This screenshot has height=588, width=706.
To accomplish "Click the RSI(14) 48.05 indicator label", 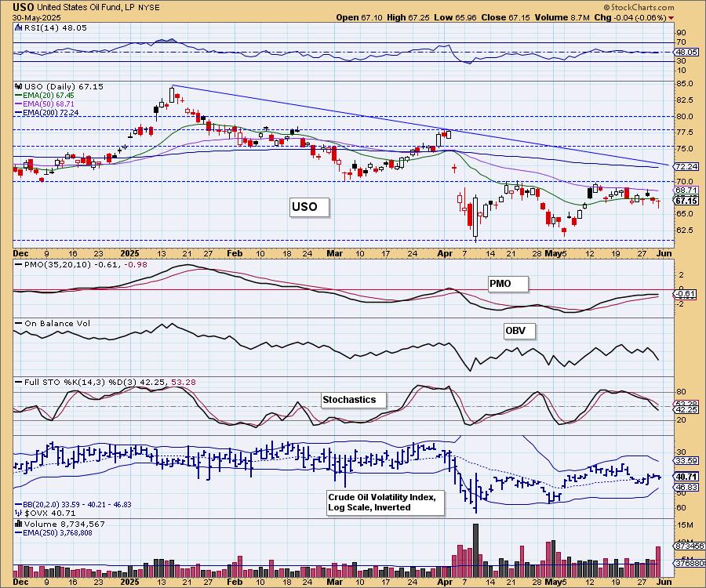I will 56,28.
